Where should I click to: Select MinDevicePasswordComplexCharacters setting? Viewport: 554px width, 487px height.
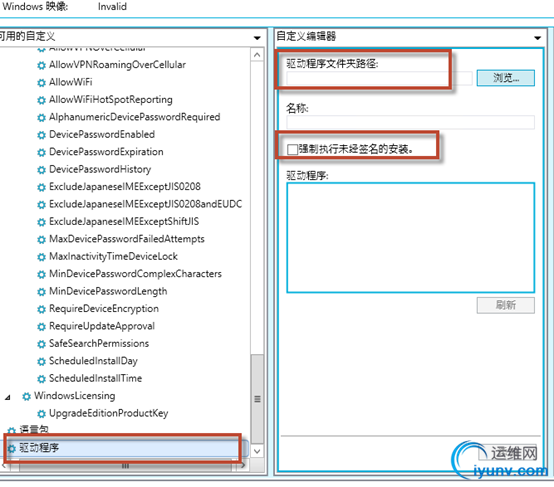click(x=135, y=274)
